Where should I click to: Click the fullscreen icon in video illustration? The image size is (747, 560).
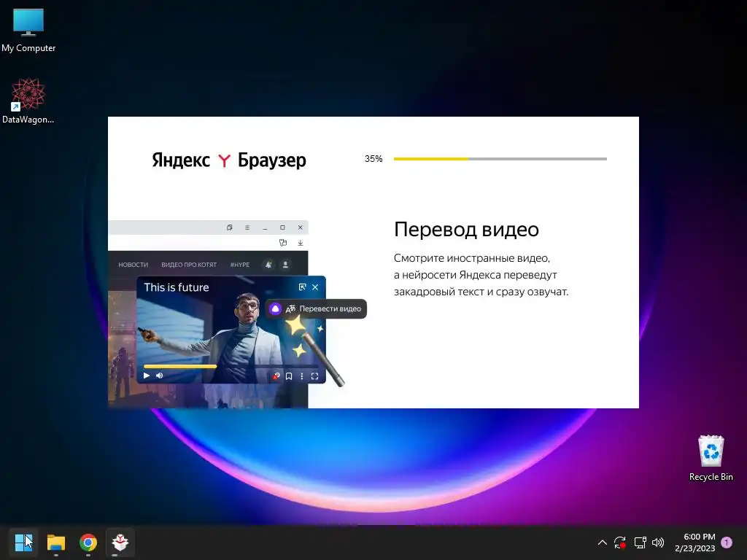click(x=315, y=376)
